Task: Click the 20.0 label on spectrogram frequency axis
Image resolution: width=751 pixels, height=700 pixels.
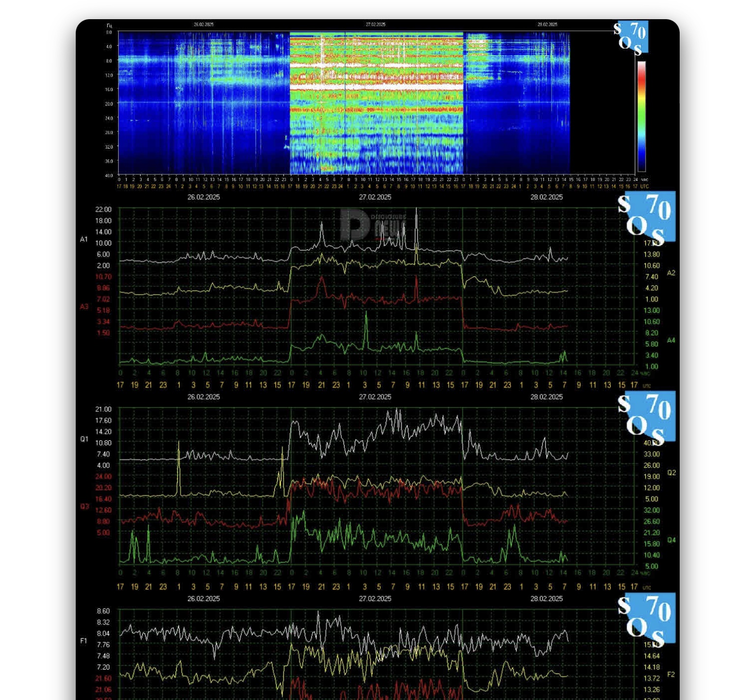Action: (109, 104)
